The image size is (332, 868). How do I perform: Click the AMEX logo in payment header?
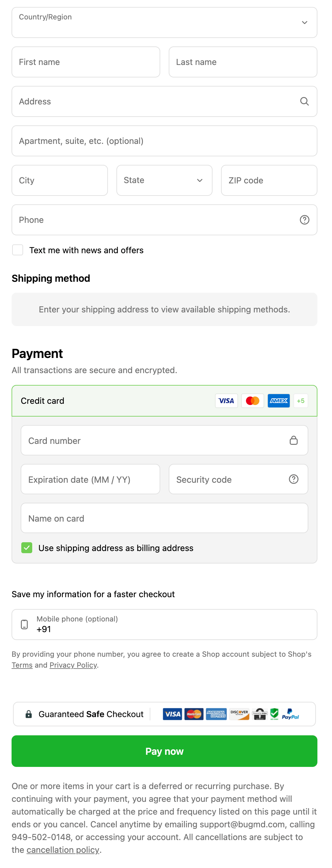coord(278,401)
